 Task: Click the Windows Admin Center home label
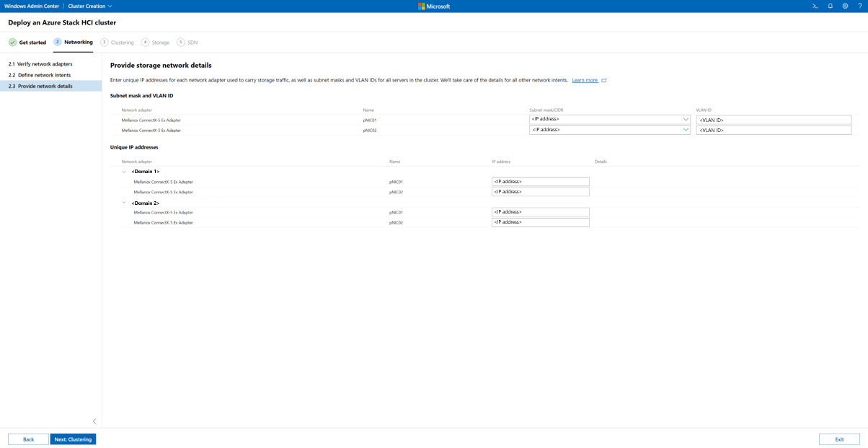[x=33, y=6]
